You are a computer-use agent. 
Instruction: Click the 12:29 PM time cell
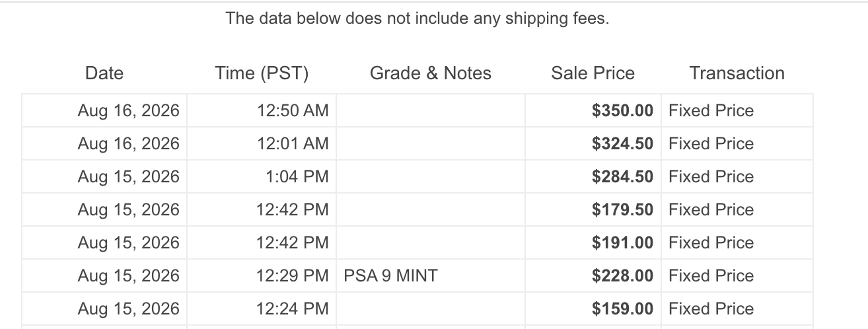click(x=262, y=275)
